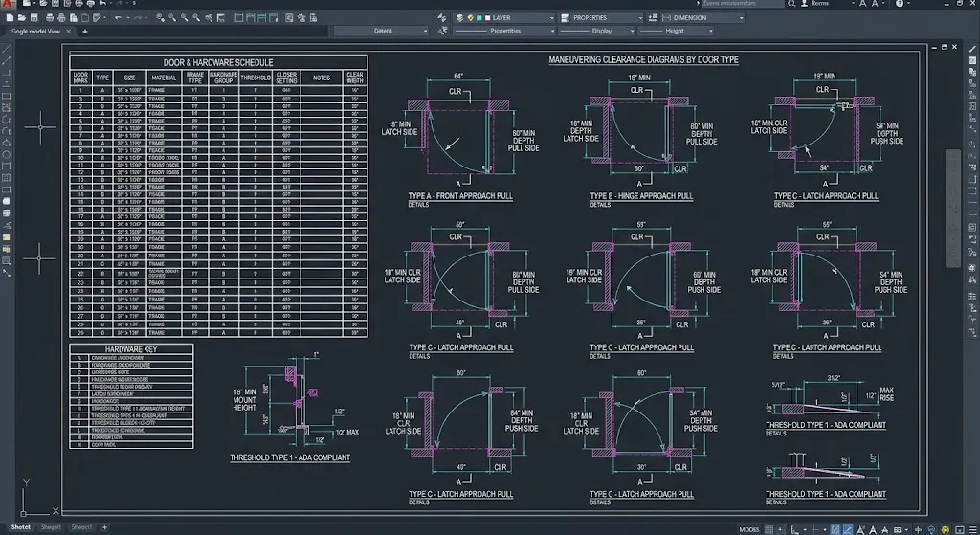Toggle snap mode in status bar

pos(781,529)
